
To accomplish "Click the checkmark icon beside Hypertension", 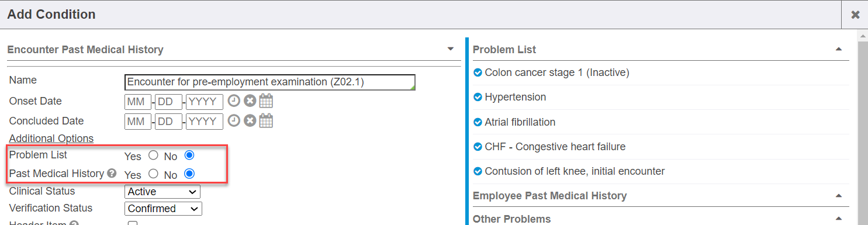I will [477, 97].
